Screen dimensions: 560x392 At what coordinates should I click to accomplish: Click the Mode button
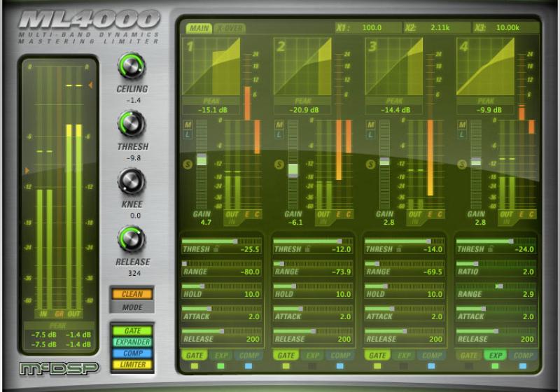132,307
